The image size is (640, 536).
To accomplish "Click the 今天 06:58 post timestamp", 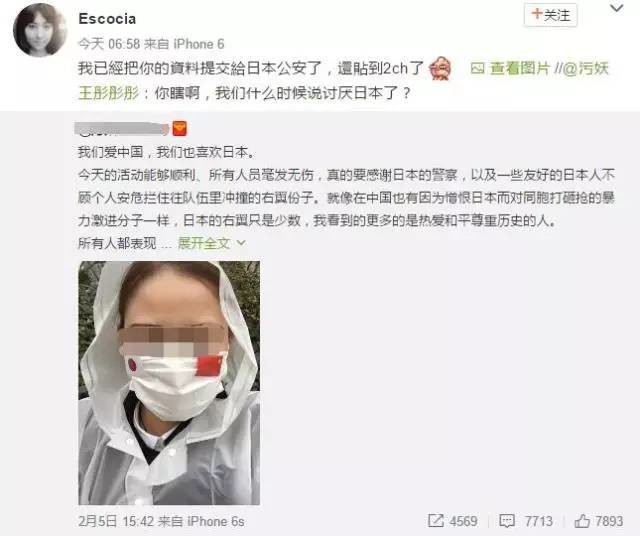I will pyautogui.click(x=109, y=44).
